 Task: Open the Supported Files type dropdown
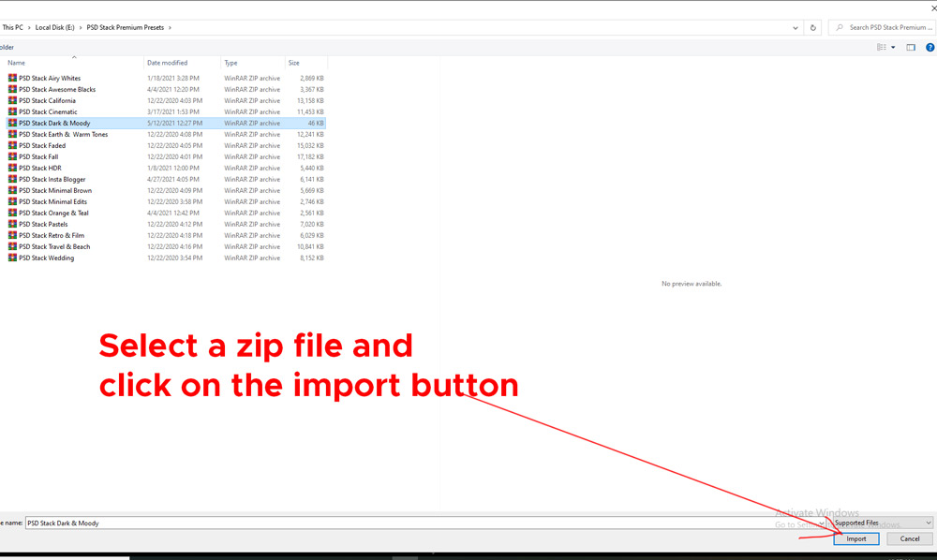pyautogui.click(x=883, y=523)
